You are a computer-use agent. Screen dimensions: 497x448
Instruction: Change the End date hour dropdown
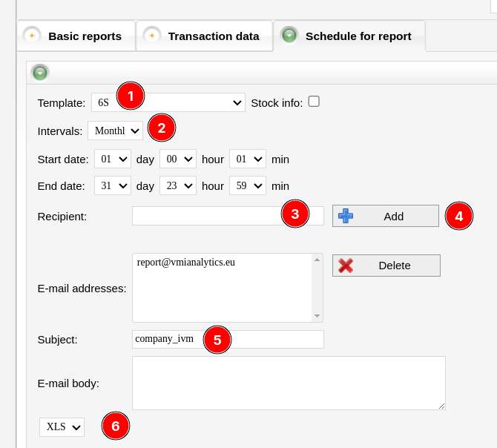[x=177, y=185]
